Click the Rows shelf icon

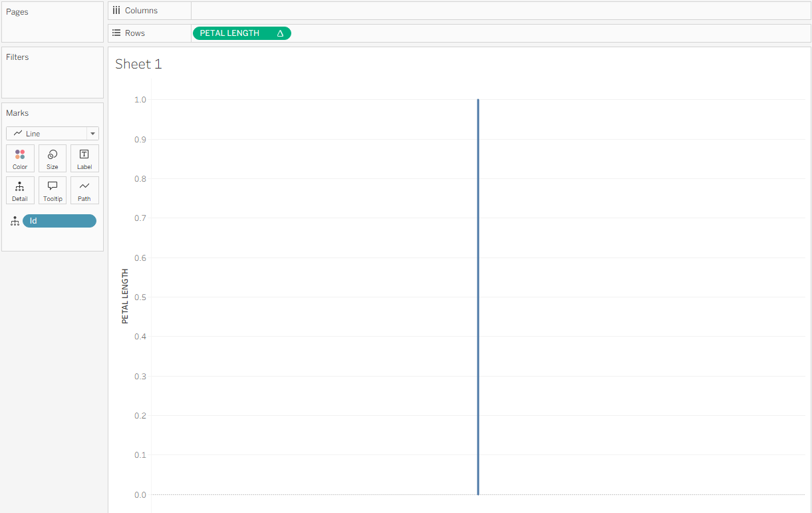coord(116,33)
